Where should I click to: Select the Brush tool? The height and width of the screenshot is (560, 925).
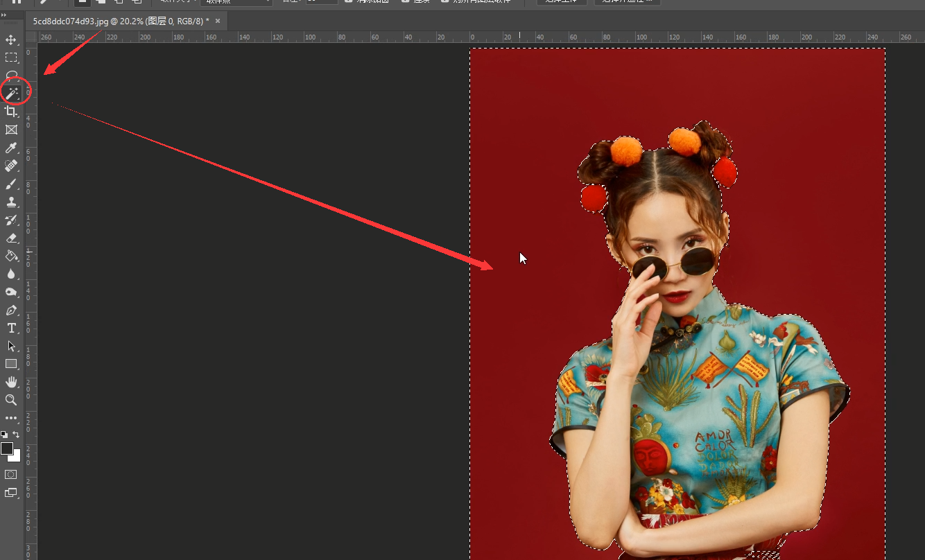tap(11, 184)
